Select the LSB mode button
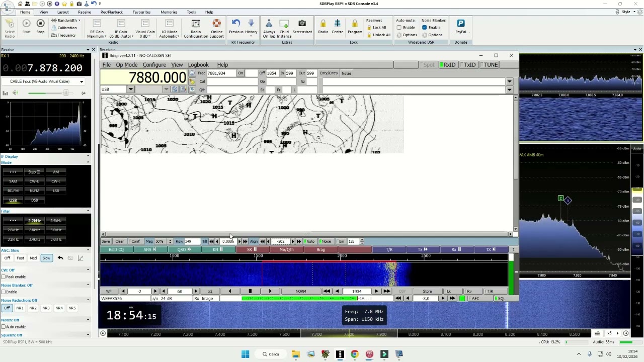 56,191
